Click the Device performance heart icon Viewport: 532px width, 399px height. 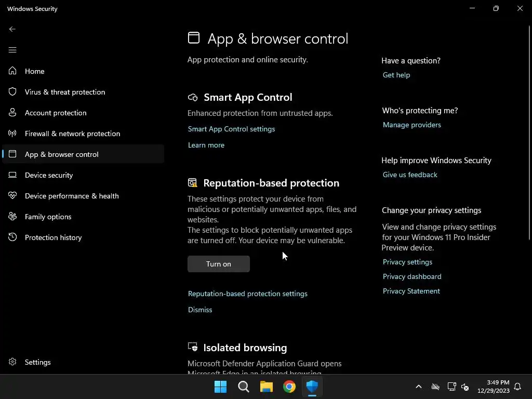click(x=12, y=196)
